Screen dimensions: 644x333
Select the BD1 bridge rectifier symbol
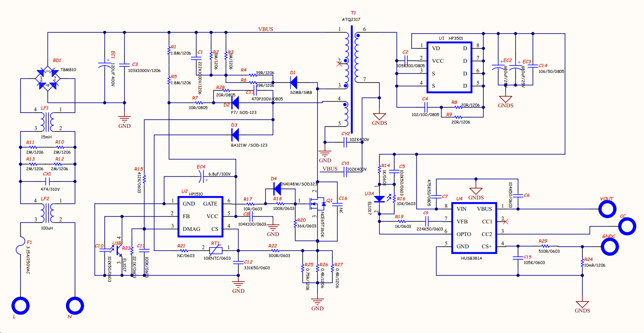click(48, 79)
